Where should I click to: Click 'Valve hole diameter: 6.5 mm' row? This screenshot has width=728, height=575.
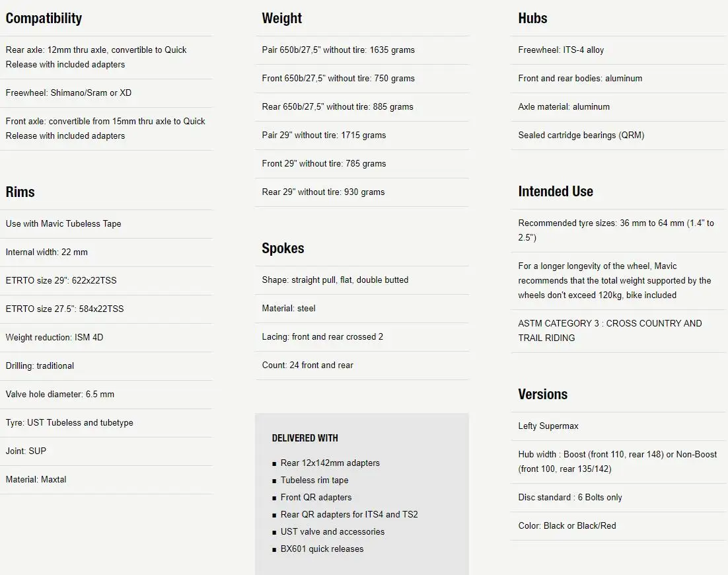(106, 395)
